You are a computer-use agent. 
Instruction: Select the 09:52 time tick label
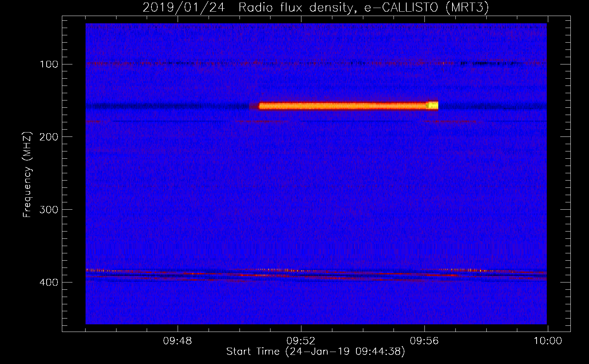tap(301, 341)
